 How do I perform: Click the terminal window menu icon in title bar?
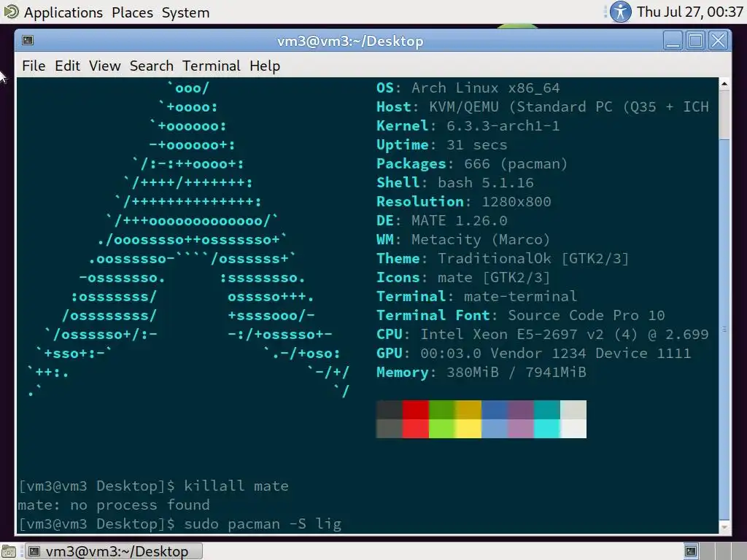[28, 41]
